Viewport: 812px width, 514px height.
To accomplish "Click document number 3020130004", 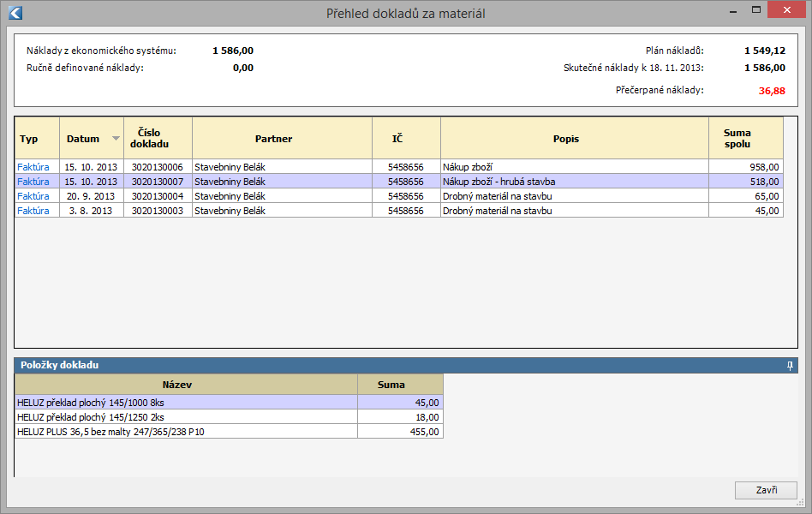I will tap(158, 196).
